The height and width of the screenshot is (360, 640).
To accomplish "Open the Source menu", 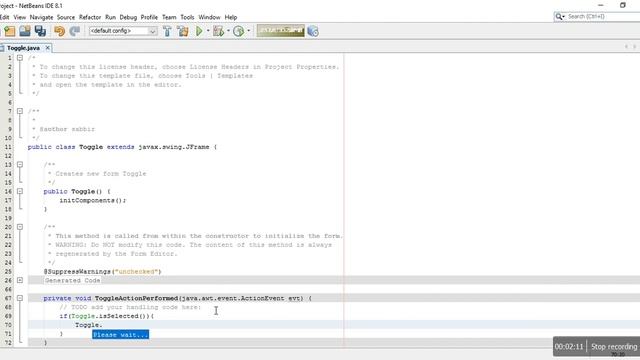I will point(66,17).
